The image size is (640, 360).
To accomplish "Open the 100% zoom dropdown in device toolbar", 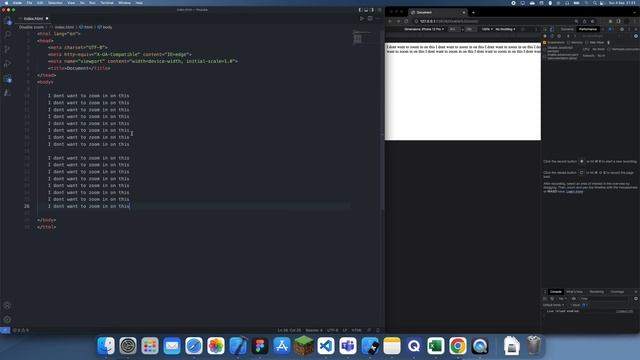I will pyautogui.click(x=487, y=29).
